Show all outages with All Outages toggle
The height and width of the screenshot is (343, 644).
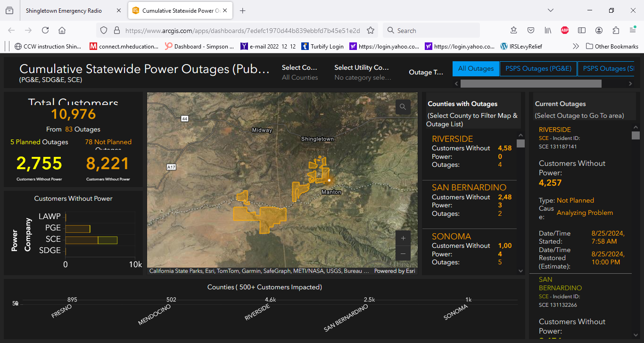click(476, 69)
